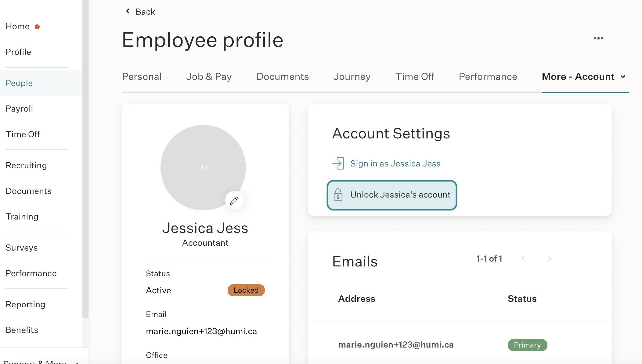Viewport: 642px width, 364px height.
Task: Open Performance in the sidebar
Action: point(31,273)
